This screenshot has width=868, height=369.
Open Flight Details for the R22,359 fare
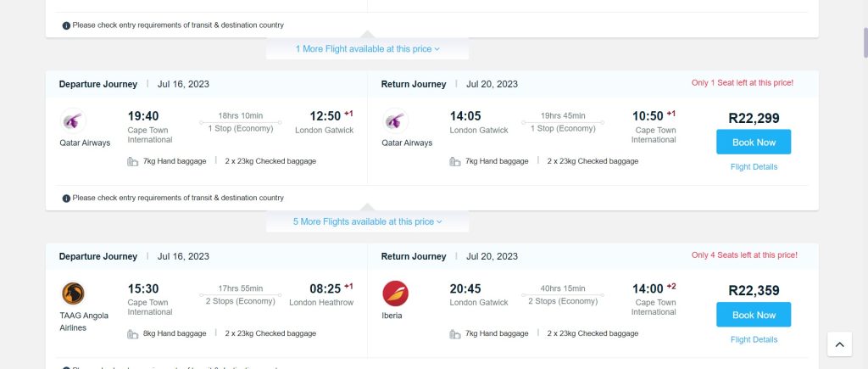(x=754, y=340)
